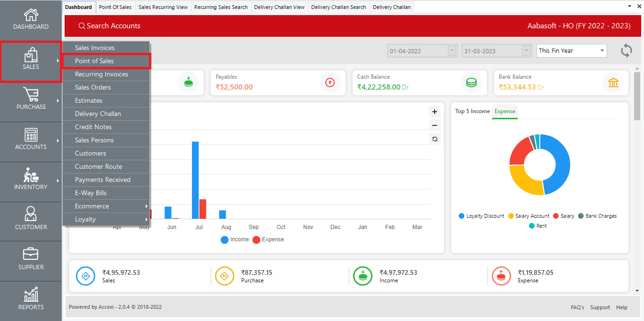This screenshot has width=644, height=321.
Task: Click the green Receivables icon
Action: point(189,82)
